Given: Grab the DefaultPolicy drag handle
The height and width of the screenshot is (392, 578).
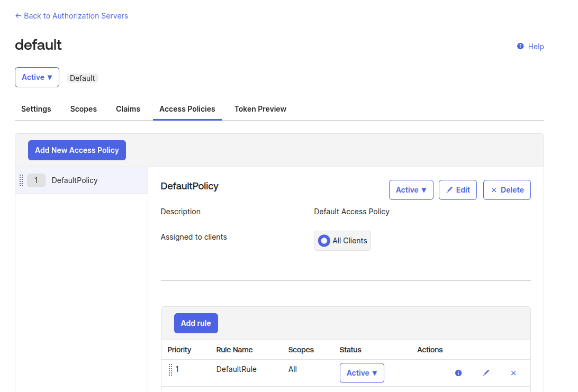Looking at the screenshot, I should click(21, 180).
